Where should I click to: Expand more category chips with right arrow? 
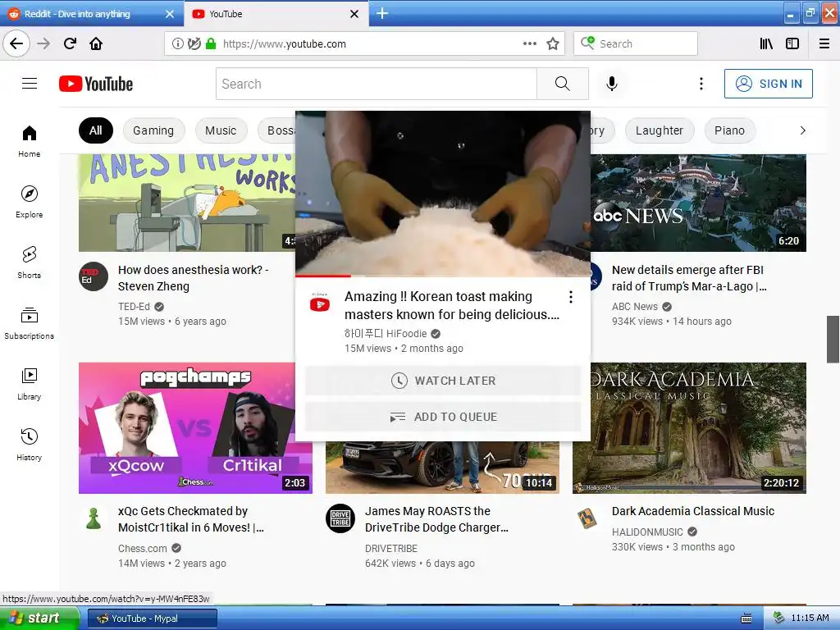802,130
